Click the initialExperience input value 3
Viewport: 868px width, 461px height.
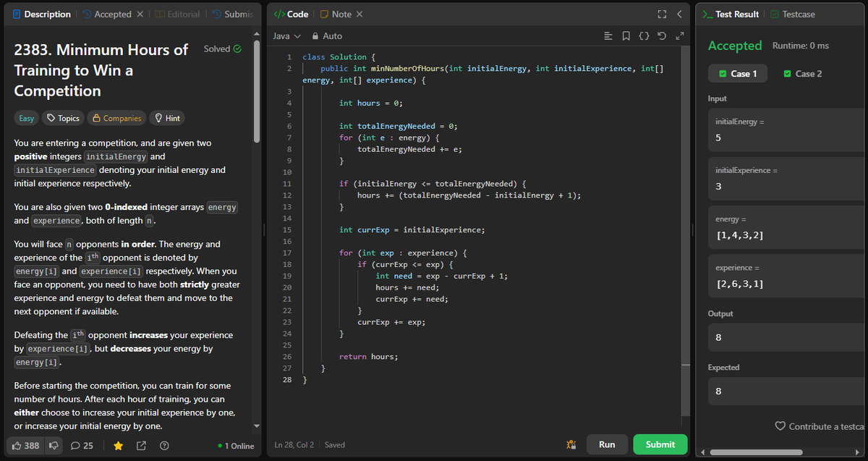788,186
